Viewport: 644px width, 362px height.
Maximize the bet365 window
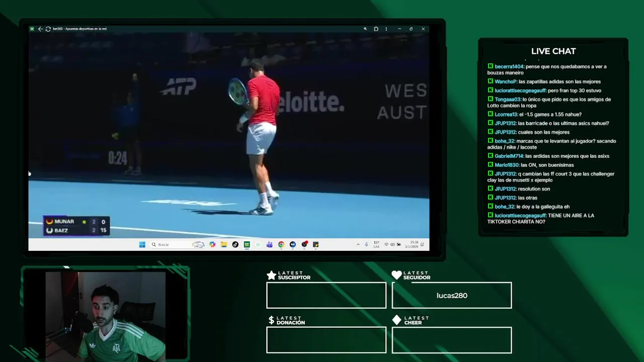click(x=411, y=29)
